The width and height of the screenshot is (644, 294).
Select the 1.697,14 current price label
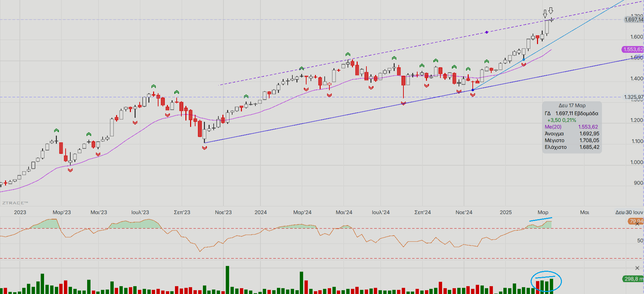(634, 20)
